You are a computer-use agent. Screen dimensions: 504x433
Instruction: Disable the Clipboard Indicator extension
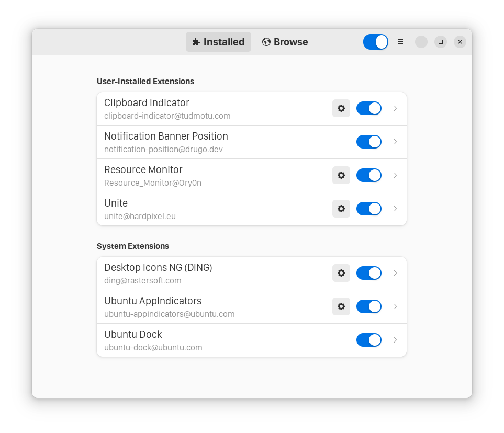pos(369,108)
